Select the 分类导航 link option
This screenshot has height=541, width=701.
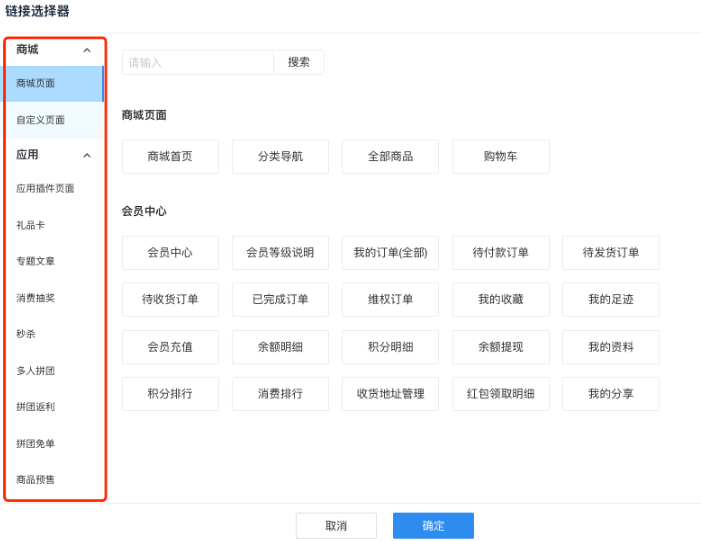[x=280, y=157]
